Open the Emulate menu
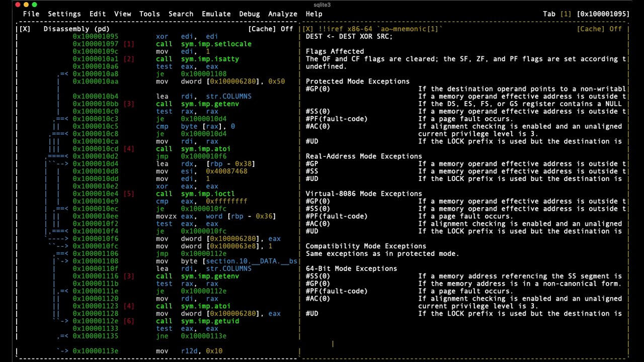The height and width of the screenshot is (362, 644). 216,14
